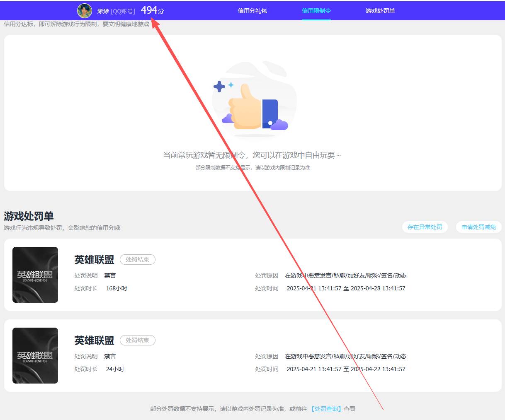Click the 游戏处罚单 section heading
This screenshot has height=420, width=505.
[29, 216]
